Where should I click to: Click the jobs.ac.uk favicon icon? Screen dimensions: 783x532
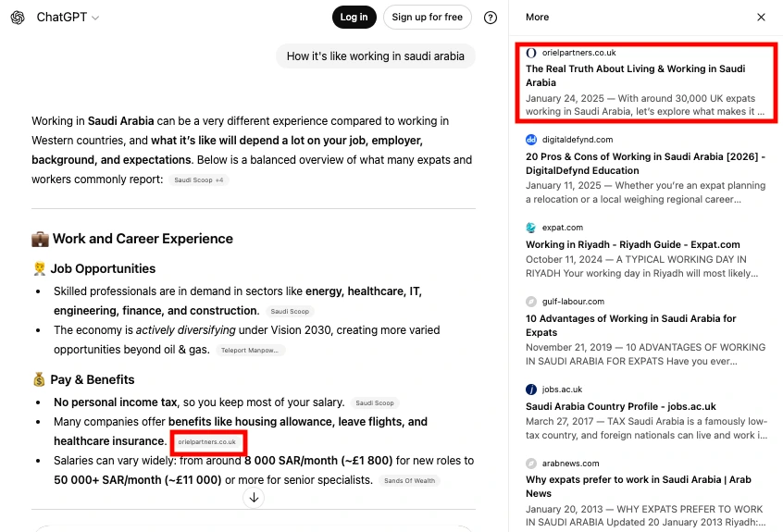[531, 390]
